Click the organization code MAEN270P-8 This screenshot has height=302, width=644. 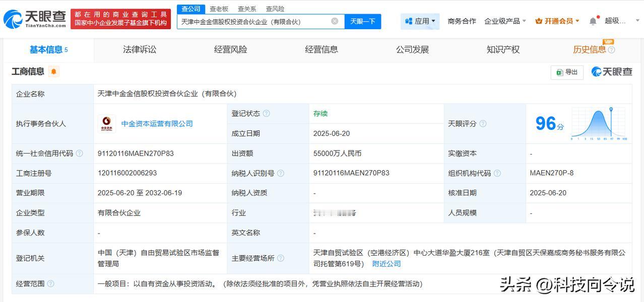pyautogui.click(x=552, y=173)
